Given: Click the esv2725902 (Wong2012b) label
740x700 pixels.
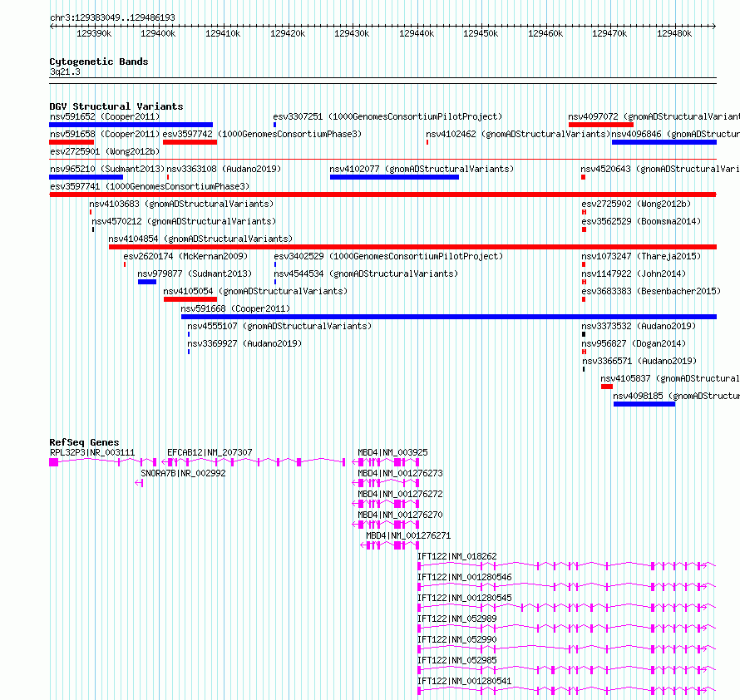Looking at the screenshot, I should [636, 204].
